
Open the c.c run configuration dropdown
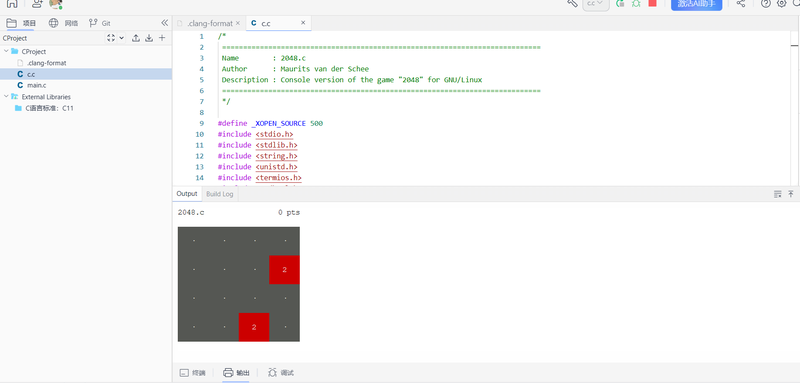pos(595,4)
